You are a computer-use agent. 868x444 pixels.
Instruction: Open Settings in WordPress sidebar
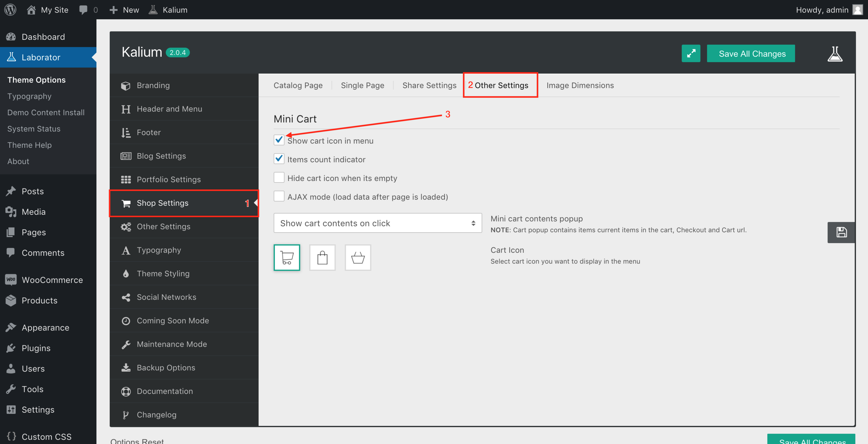click(48, 410)
